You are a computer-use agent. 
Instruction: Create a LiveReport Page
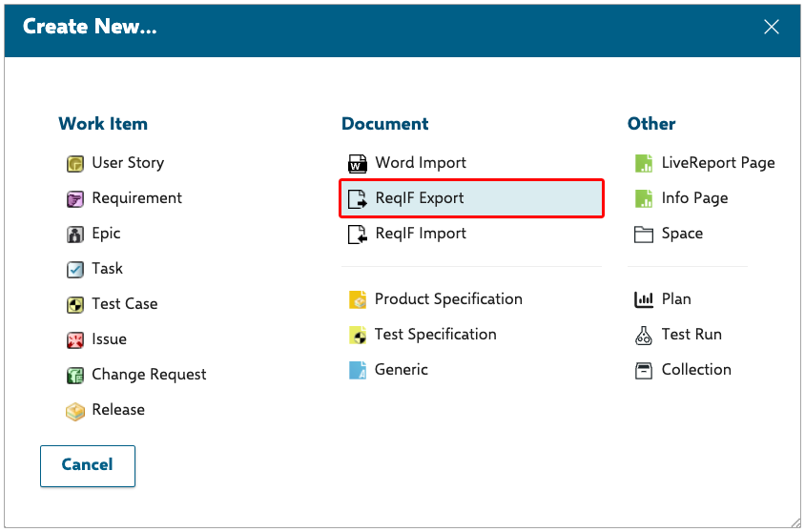(717, 163)
